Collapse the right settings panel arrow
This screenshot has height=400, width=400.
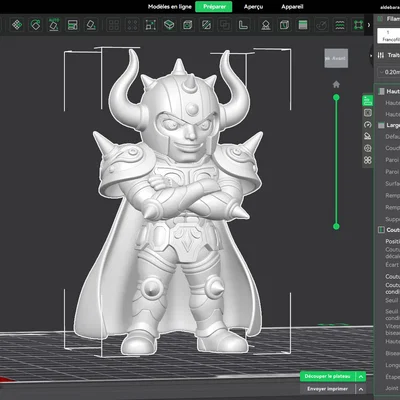(371, 55)
